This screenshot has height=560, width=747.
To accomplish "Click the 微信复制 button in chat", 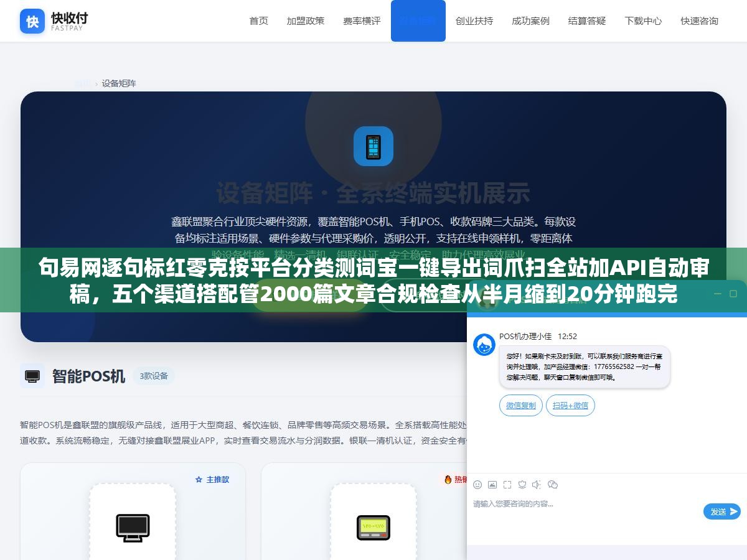I will pos(520,405).
